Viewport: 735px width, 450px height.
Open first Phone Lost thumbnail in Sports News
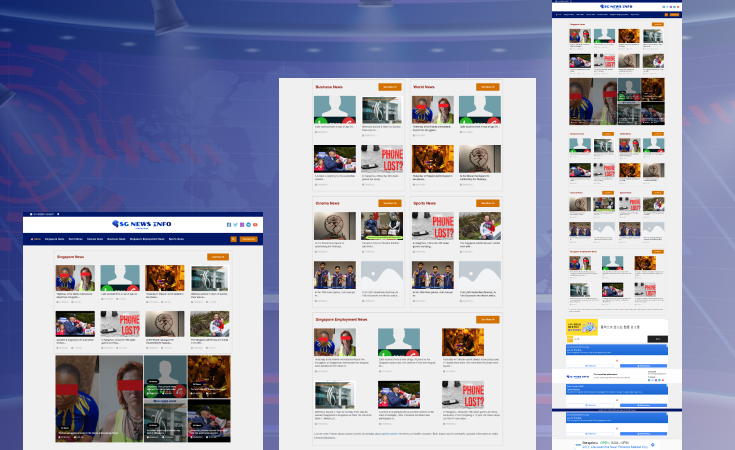[432, 225]
